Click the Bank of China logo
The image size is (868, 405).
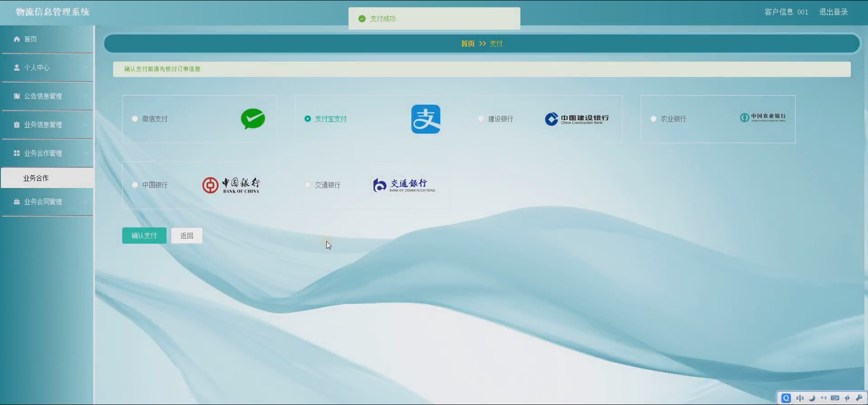(x=231, y=185)
